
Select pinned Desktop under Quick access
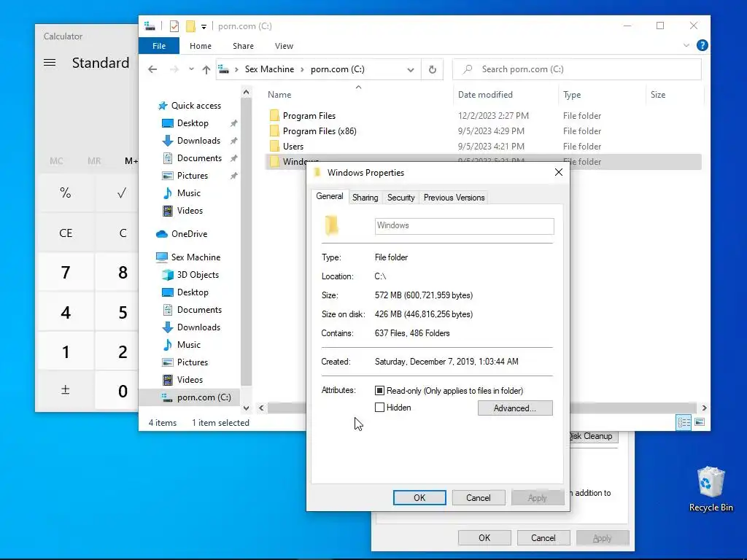pos(193,123)
